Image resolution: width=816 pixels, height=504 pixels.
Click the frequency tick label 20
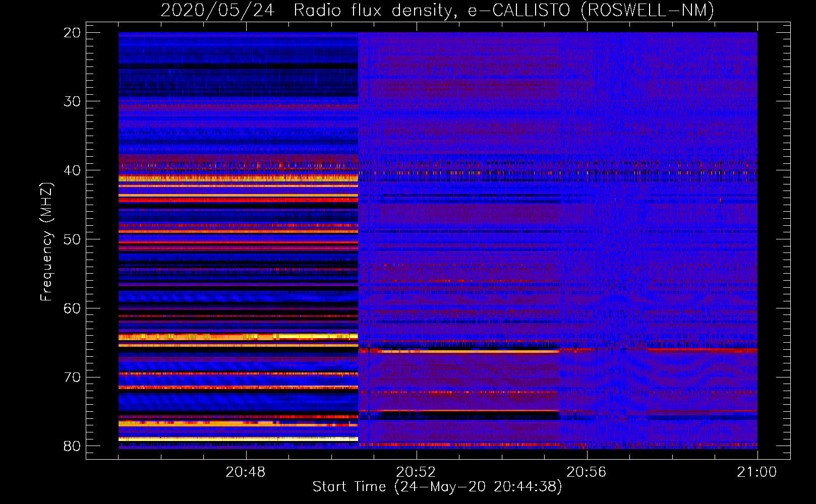[x=72, y=33]
